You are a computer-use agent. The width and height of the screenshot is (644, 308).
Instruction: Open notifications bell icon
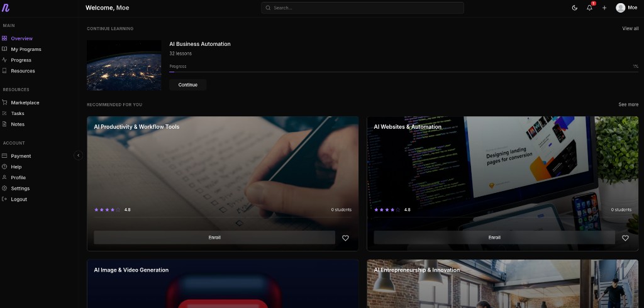pos(589,8)
